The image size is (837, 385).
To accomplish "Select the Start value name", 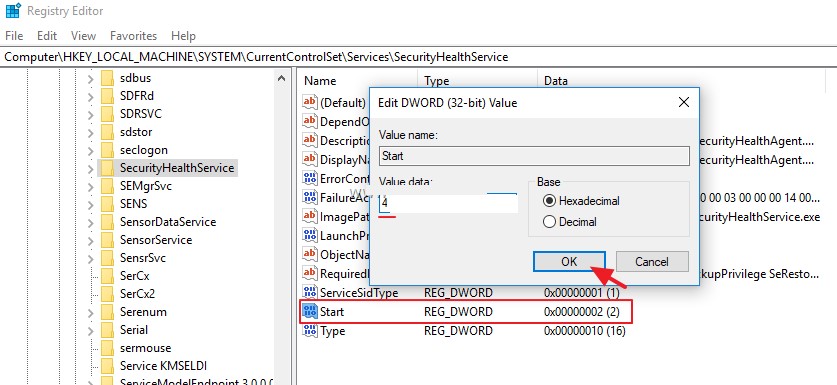I will tap(332, 312).
